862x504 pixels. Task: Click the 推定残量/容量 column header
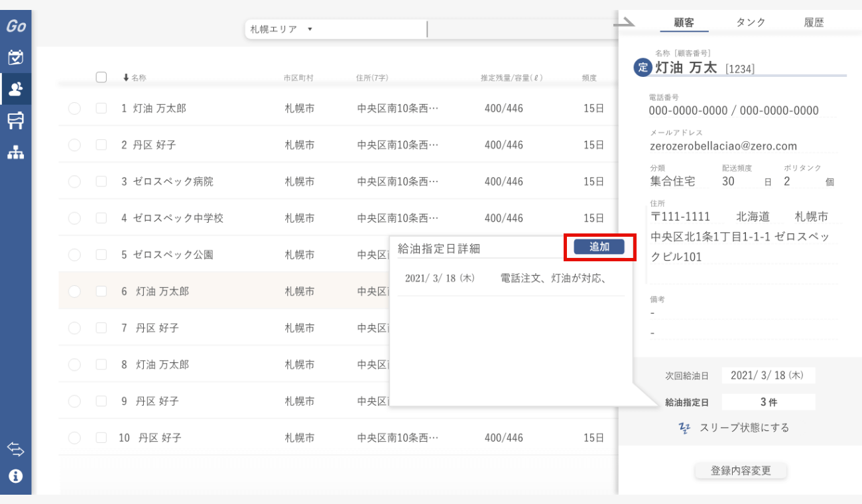(512, 78)
